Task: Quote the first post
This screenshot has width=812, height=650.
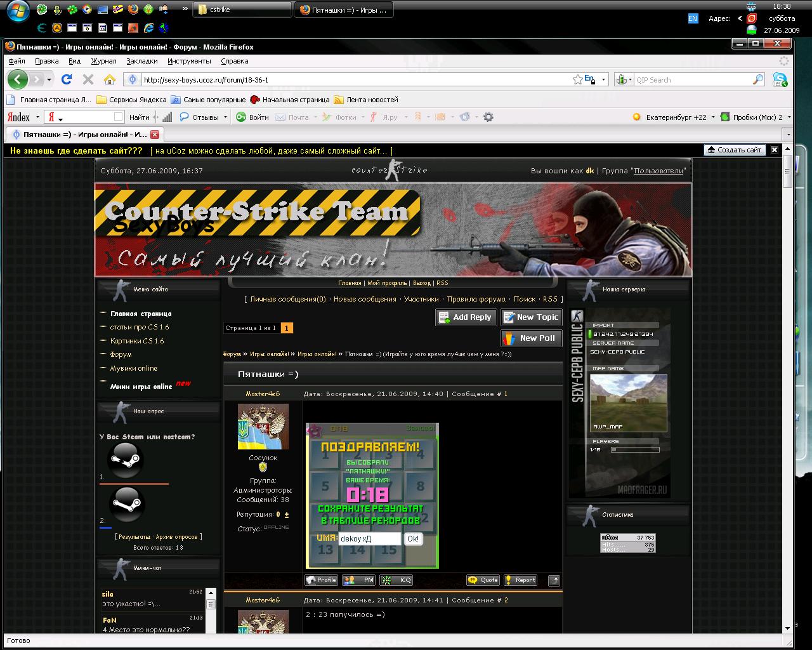Action: (x=483, y=580)
